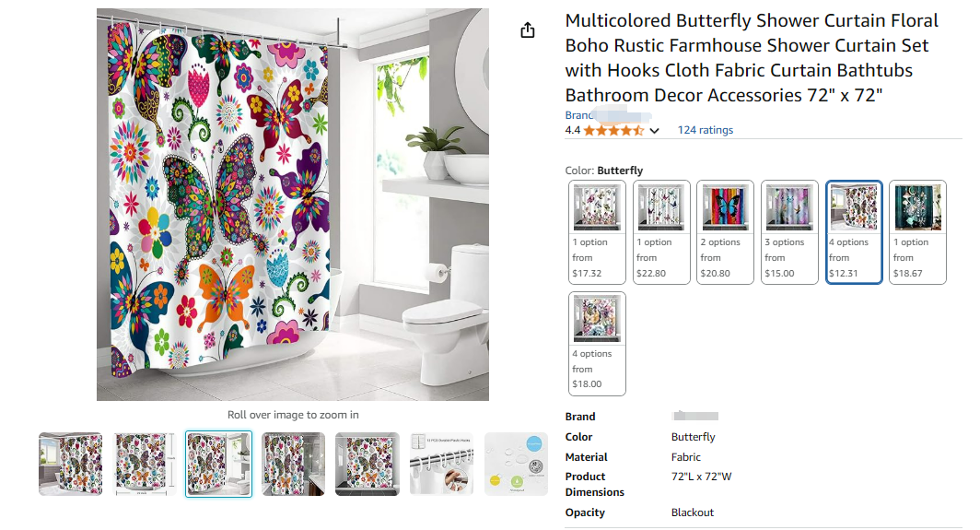Choose the dark teal swatch from $18.67

pos(917,232)
